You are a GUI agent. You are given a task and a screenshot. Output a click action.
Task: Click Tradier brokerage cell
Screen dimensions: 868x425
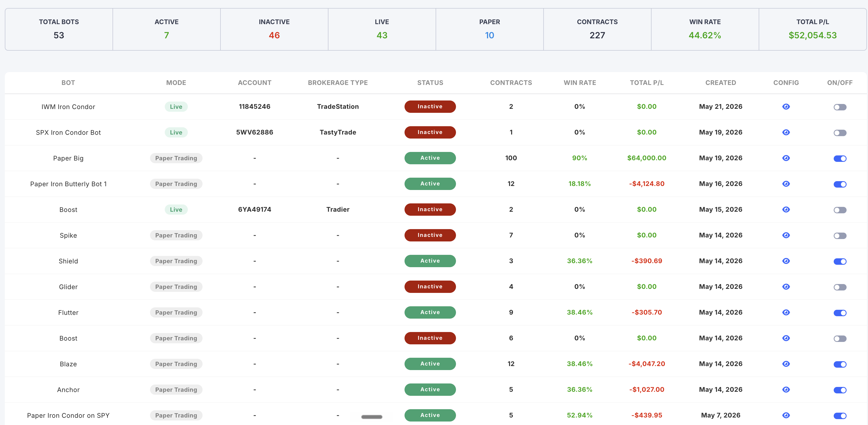click(338, 209)
